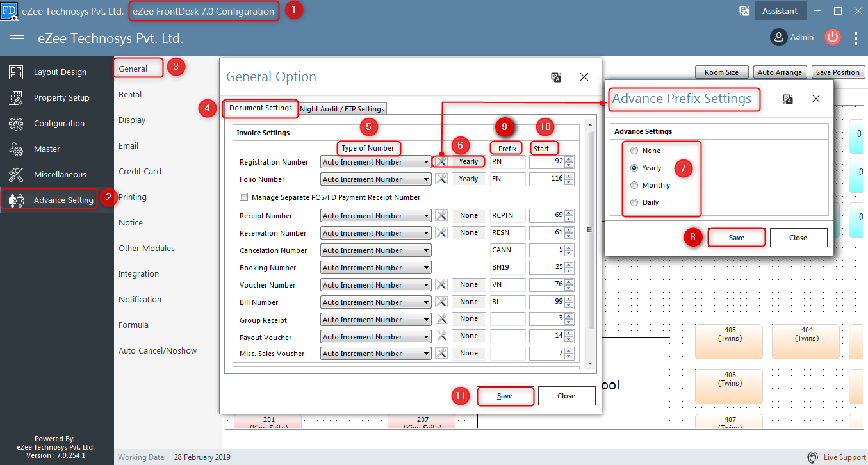Image resolution: width=868 pixels, height=465 pixels.
Task: Switch to Night Audit / FTP Settings tab
Action: [x=342, y=109]
